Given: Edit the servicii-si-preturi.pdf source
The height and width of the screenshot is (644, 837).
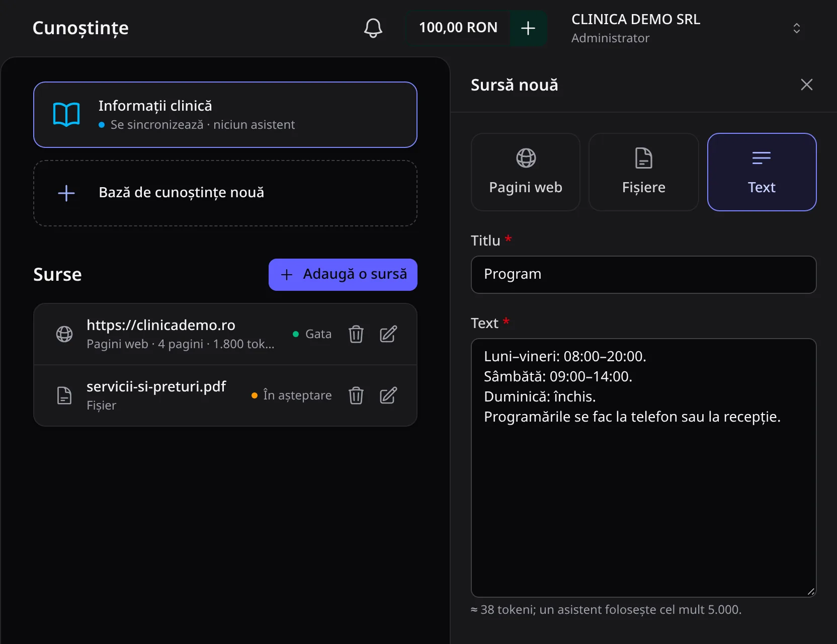Looking at the screenshot, I should pos(388,395).
